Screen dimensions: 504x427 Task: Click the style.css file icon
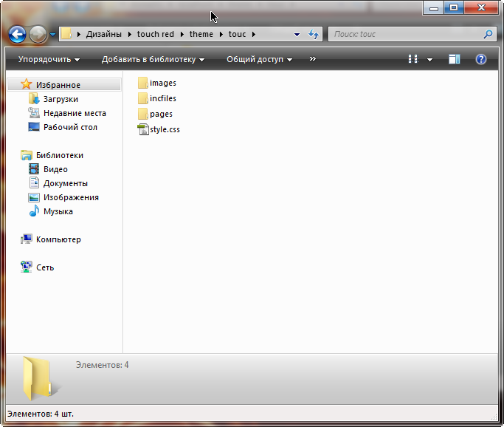click(x=143, y=129)
